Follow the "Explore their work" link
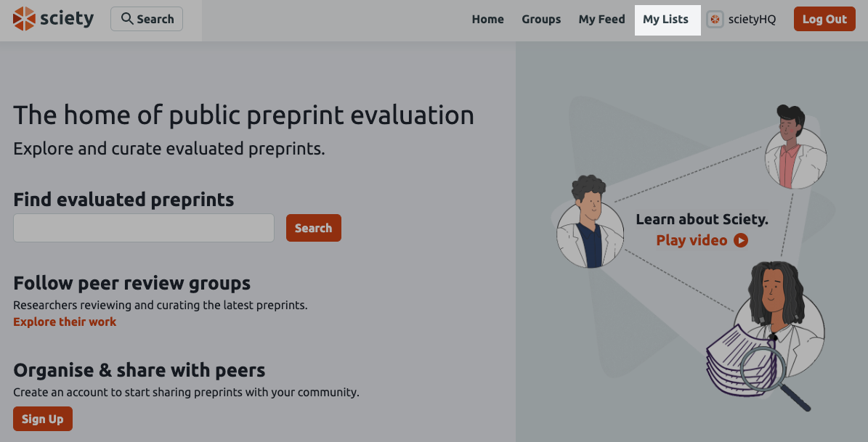This screenshot has height=442, width=868. (65, 322)
